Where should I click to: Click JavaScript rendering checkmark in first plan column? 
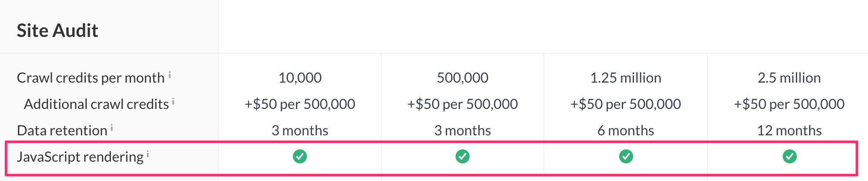[x=300, y=156]
